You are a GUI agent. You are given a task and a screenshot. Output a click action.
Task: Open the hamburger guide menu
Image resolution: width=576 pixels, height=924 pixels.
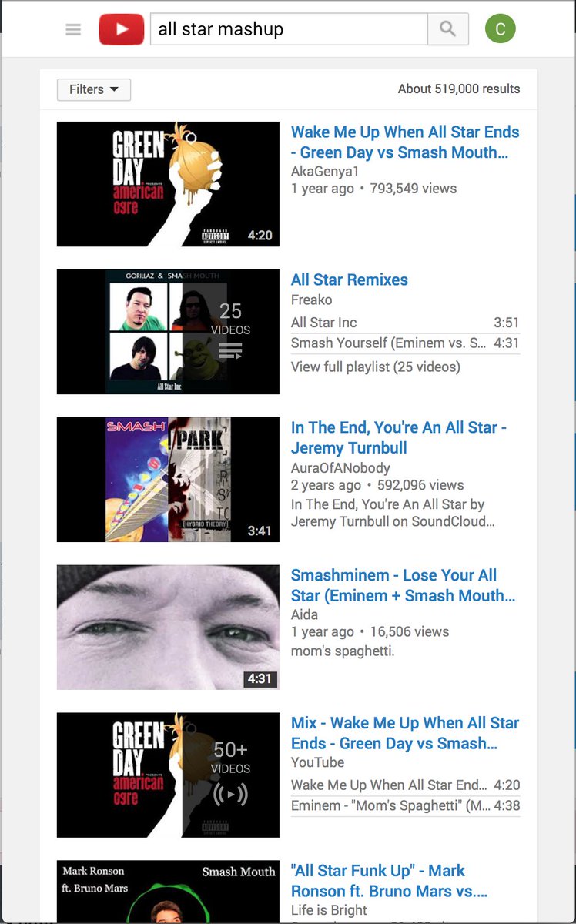(x=73, y=30)
